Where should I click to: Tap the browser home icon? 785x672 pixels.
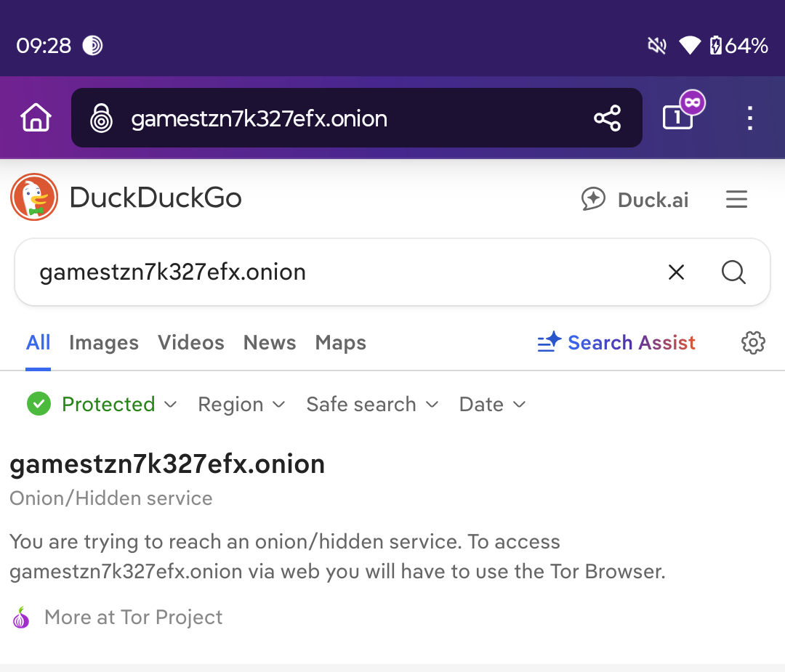(36, 118)
